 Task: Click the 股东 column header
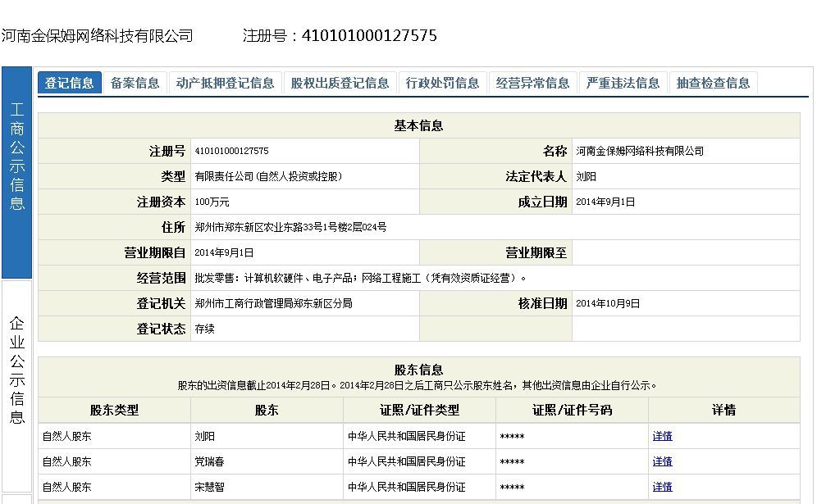click(267, 411)
